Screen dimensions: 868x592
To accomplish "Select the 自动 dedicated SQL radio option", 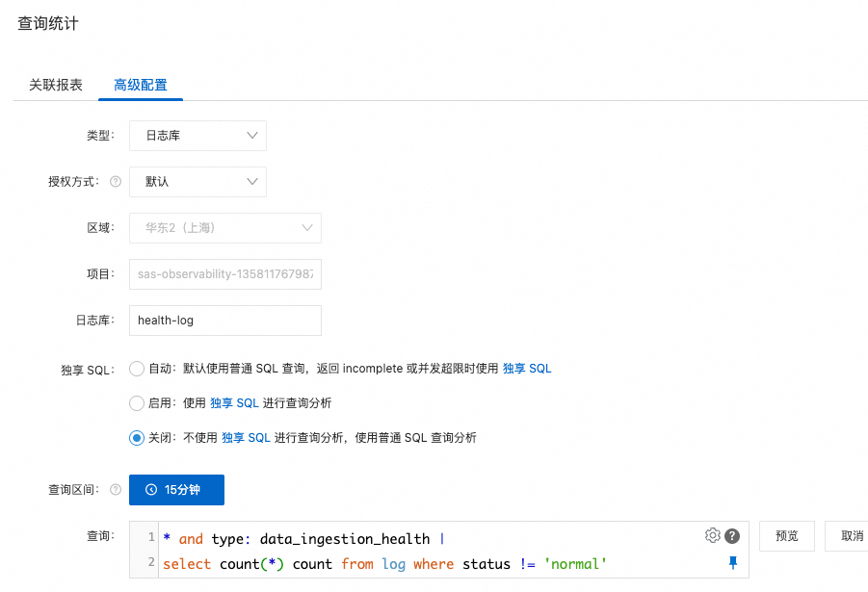I will (137, 369).
